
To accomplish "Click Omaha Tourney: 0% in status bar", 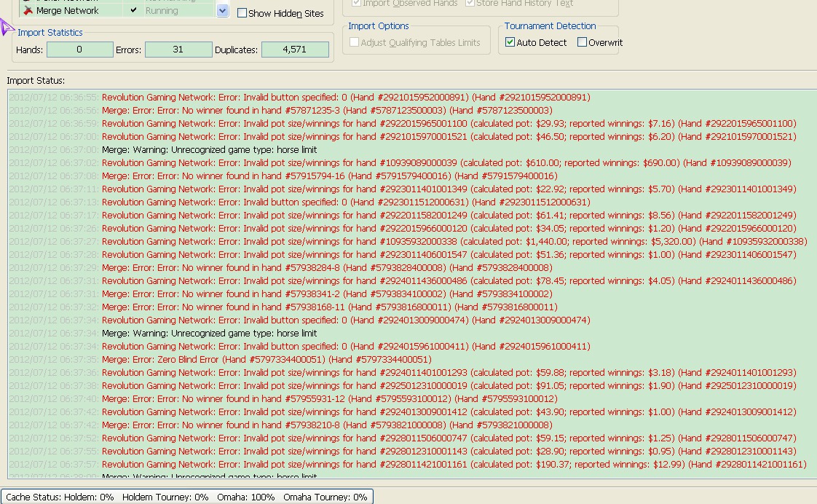I will pyautogui.click(x=325, y=497).
